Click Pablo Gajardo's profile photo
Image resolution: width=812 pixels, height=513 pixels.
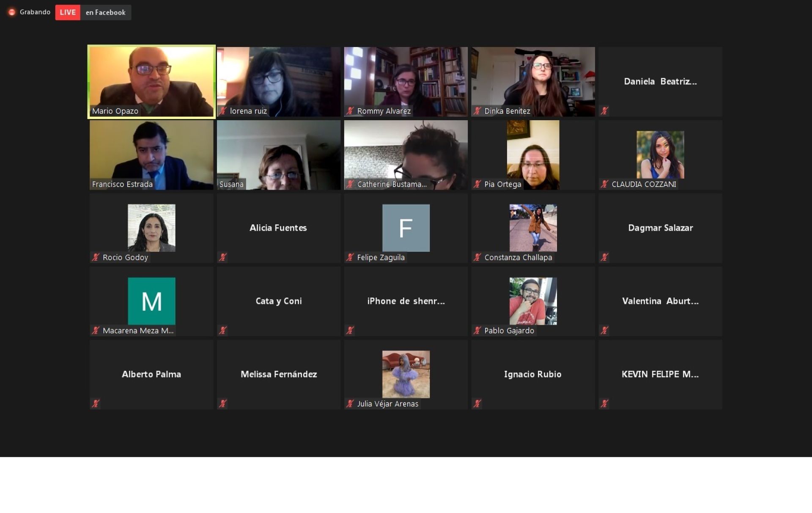click(533, 301)
